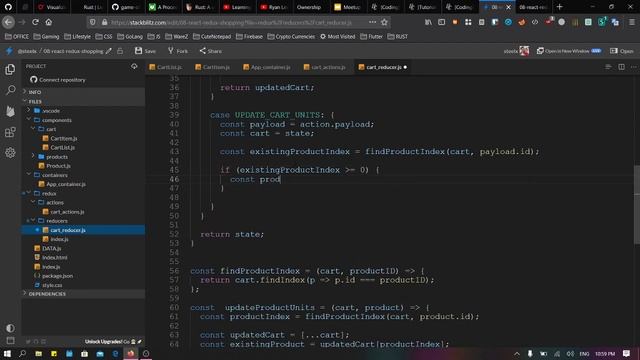Screen dimensions: 640x360
Task: Open editor more options ellipsis
Action: coord(633,67)
